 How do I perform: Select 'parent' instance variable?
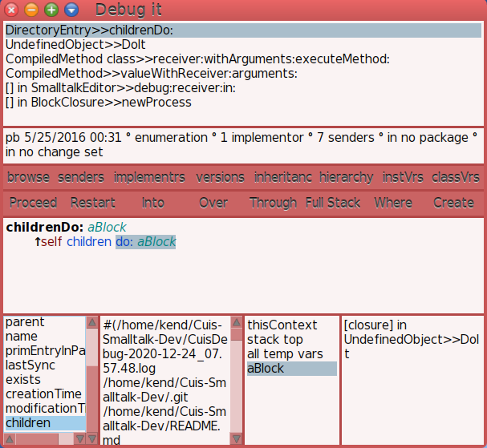coord(25,322)
